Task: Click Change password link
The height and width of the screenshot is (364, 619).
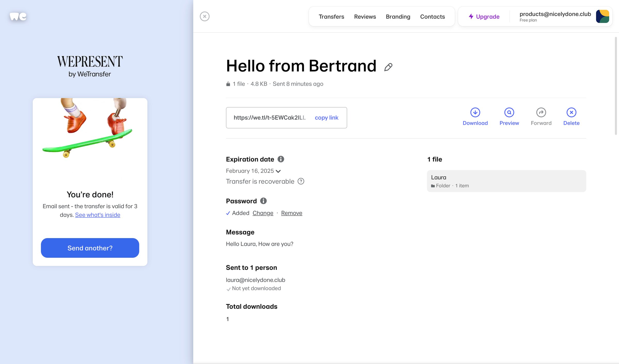Action: [263, 213]
